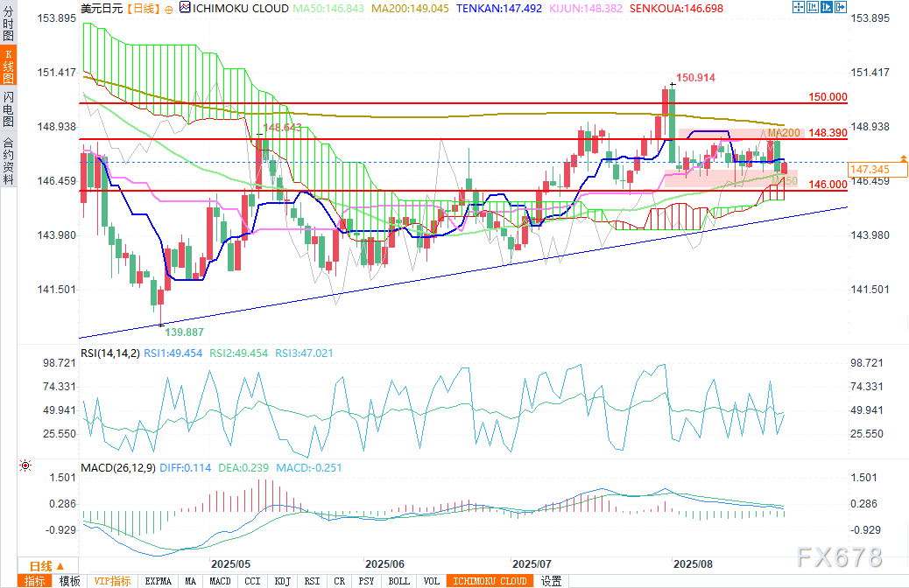The width and height of the screenshot is (909, 588).
Task: Switch to the KDJ indicator
Action: 282,581
